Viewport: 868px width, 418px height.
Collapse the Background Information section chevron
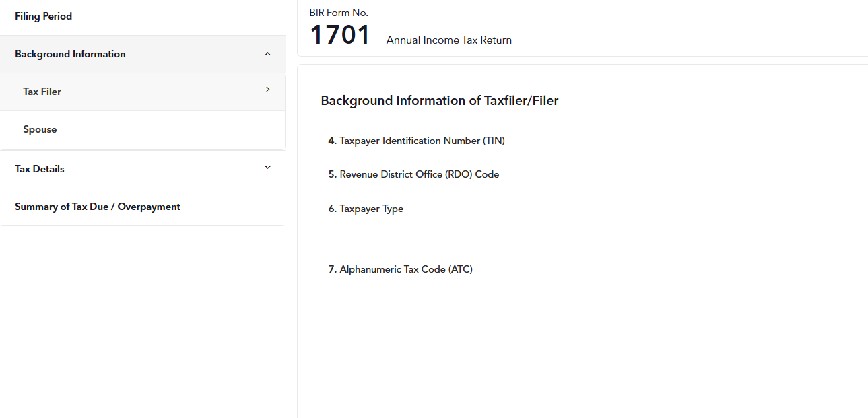pyautogui.click(x=267, y=54)
